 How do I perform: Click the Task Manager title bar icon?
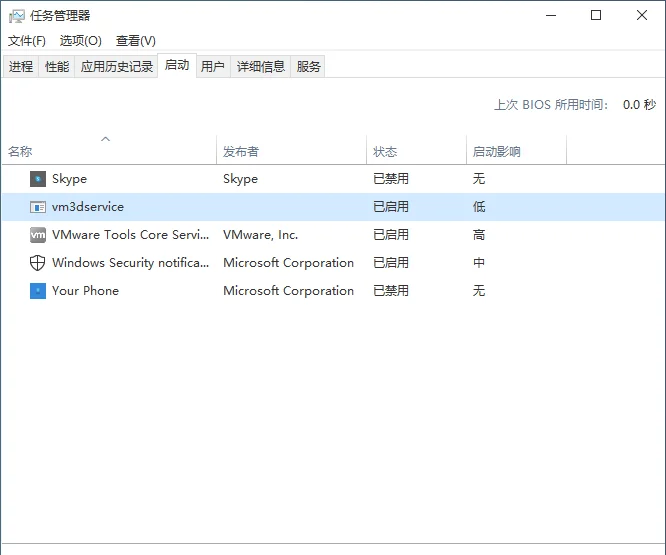pos(15,15)
